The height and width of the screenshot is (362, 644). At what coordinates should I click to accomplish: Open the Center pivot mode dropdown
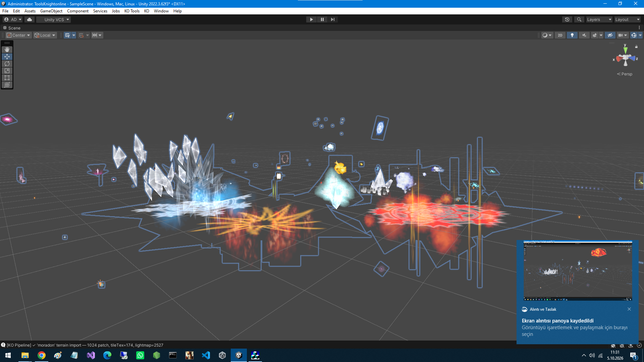pos(18,35)
